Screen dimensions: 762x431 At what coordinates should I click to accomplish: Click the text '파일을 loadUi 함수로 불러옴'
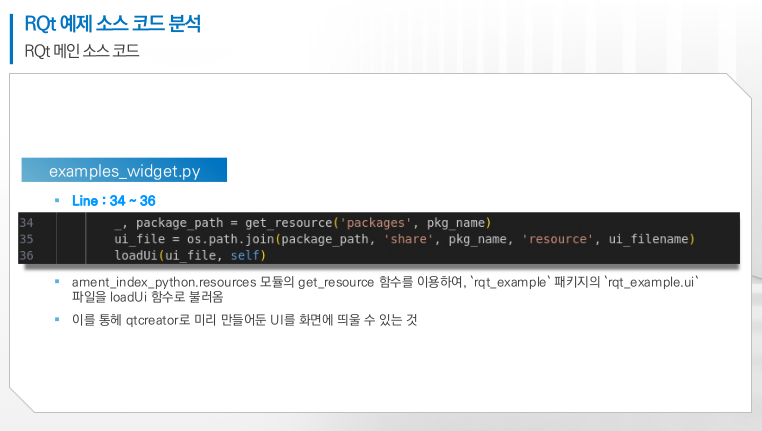click(147, 297)
